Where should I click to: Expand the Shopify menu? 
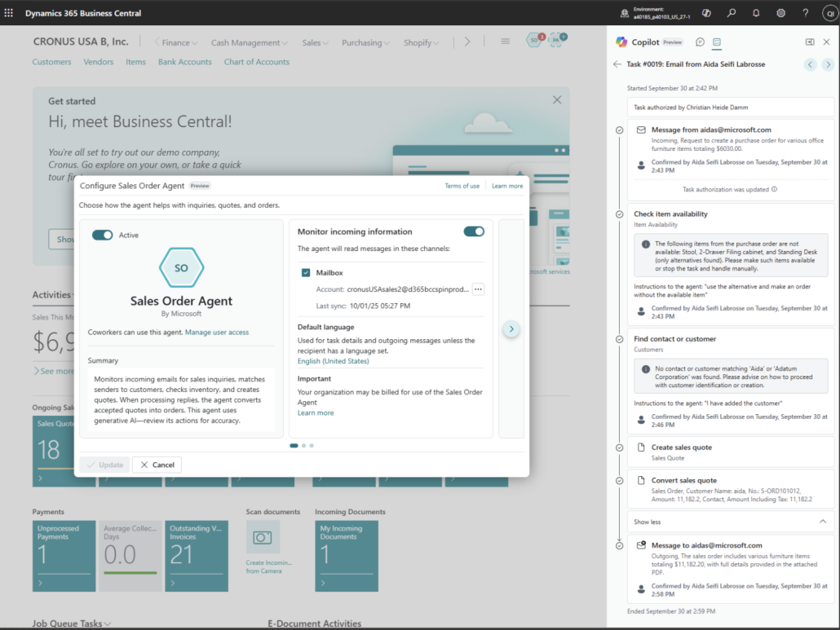[x=422, y=42]
